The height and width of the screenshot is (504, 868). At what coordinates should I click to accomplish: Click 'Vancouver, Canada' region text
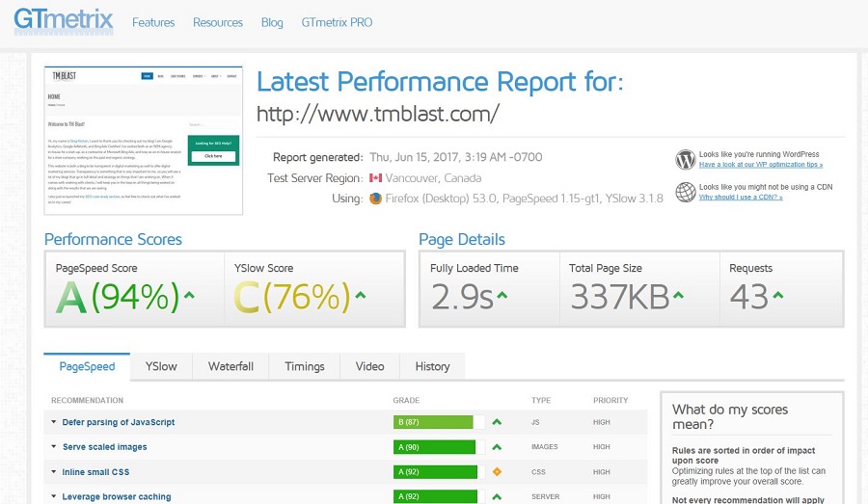point(433,178)
